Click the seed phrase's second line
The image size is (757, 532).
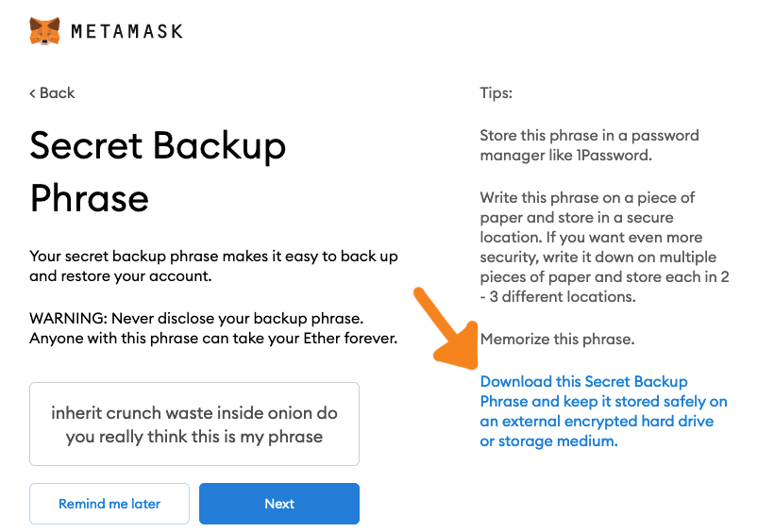pos(194,437)
